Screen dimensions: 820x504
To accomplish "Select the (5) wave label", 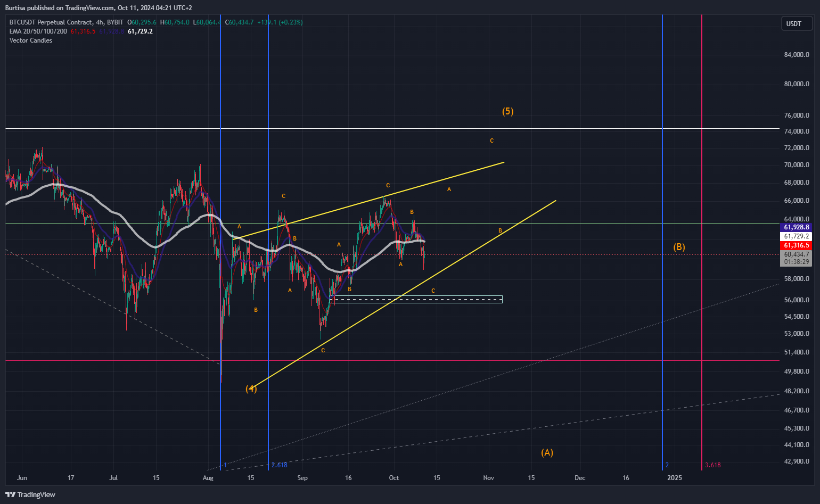I will [x=507, y=111].
